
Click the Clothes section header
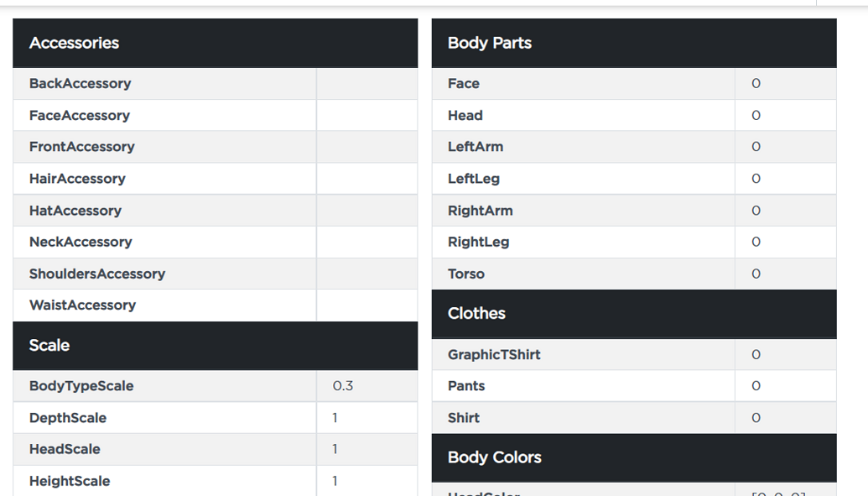click(634, 314)
